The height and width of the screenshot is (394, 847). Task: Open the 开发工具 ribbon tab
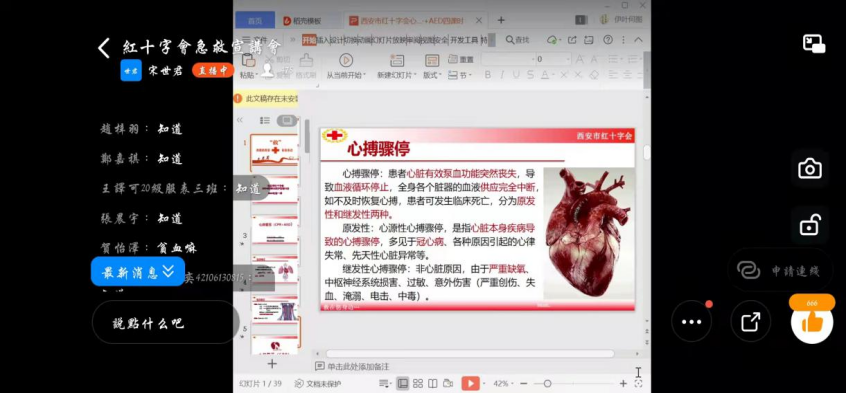pos(465,39)
